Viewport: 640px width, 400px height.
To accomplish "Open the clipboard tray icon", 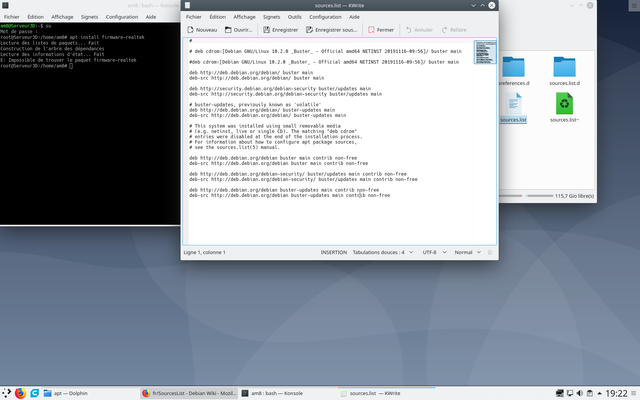I will [x=589, y=393].
